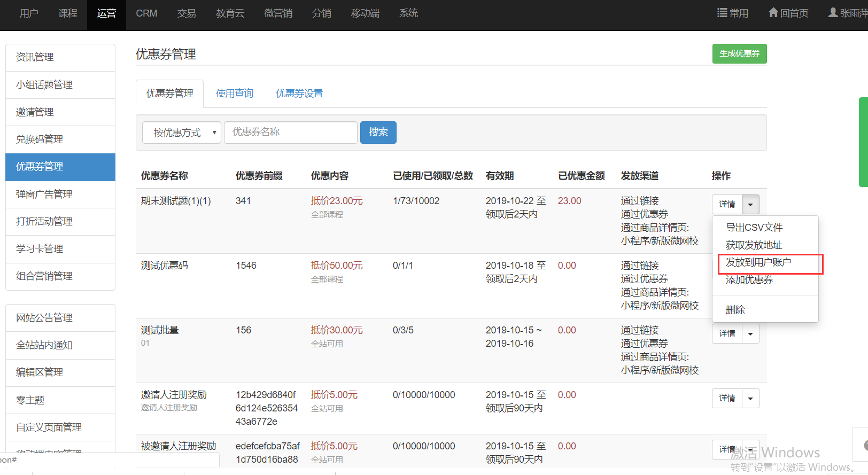Image resolution: width=868 pixels, height=475 pixels.
Task: Select 发放到用户账户 from the dropdown menu
Action: (x=758, y=262)
